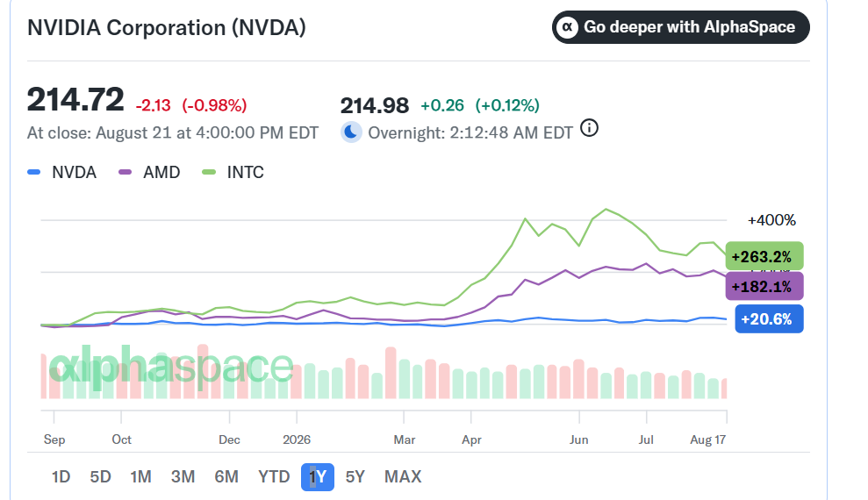
Task: Choose the YTD time range
Action: (x=274, y=477)
